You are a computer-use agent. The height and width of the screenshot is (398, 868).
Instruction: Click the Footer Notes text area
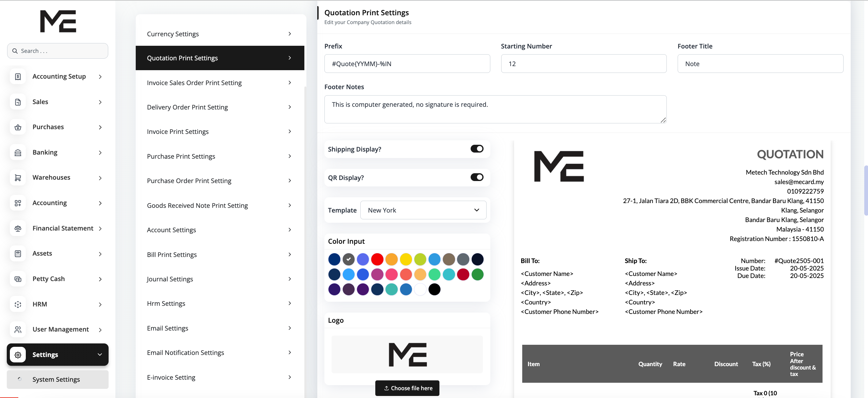495,109
